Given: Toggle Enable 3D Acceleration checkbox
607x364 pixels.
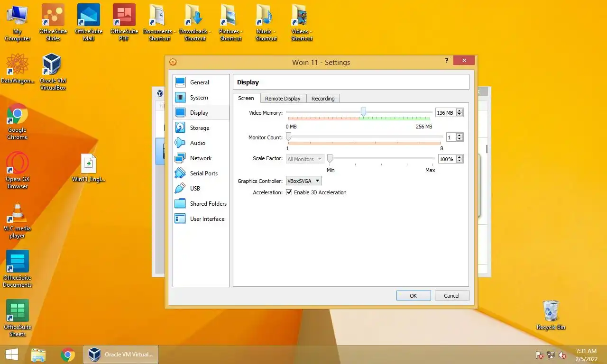Looking at the screenshot, I should tap(289, 192).
